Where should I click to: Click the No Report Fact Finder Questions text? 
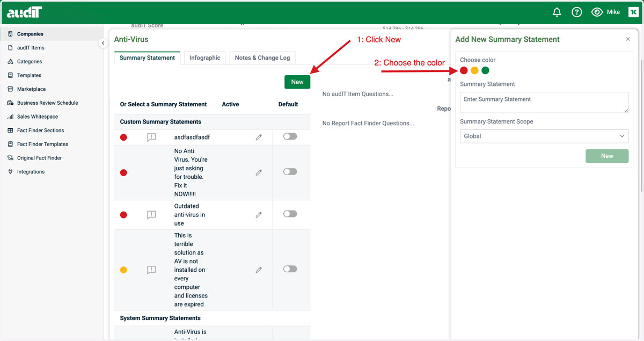pyautogui.click(x=368, y=124)
